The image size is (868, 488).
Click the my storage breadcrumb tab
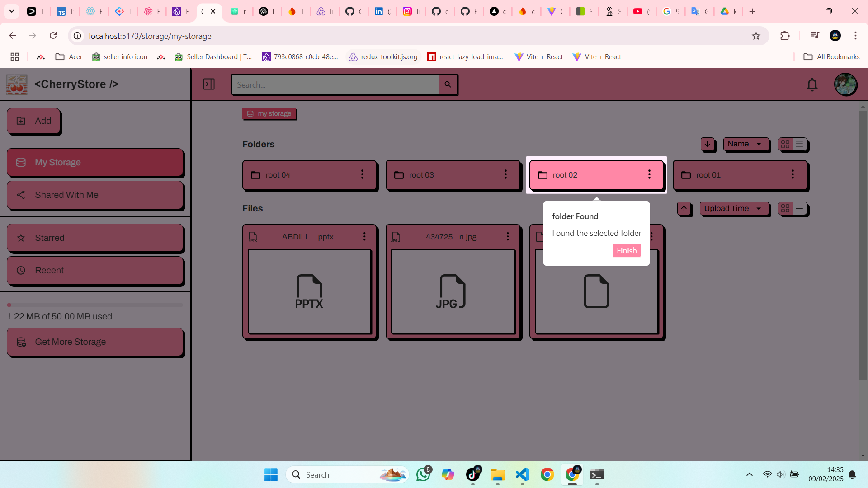[x=269, y=114]
